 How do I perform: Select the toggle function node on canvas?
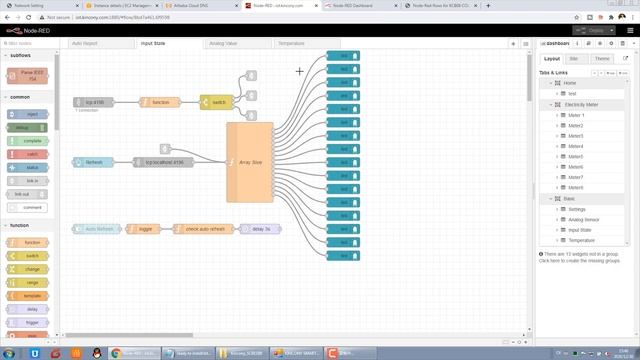click(143, 229)
